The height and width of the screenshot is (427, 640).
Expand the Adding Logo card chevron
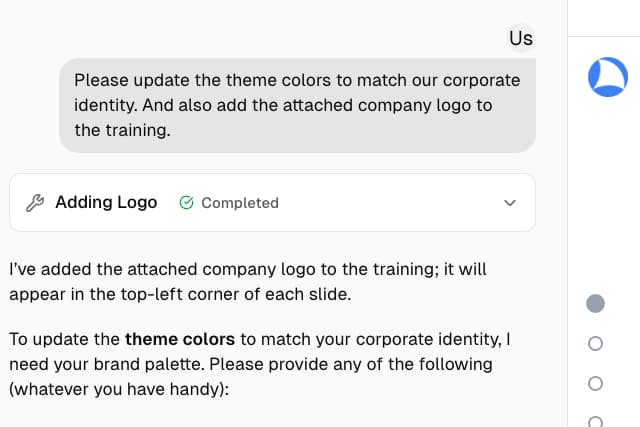tap(510, 203)
